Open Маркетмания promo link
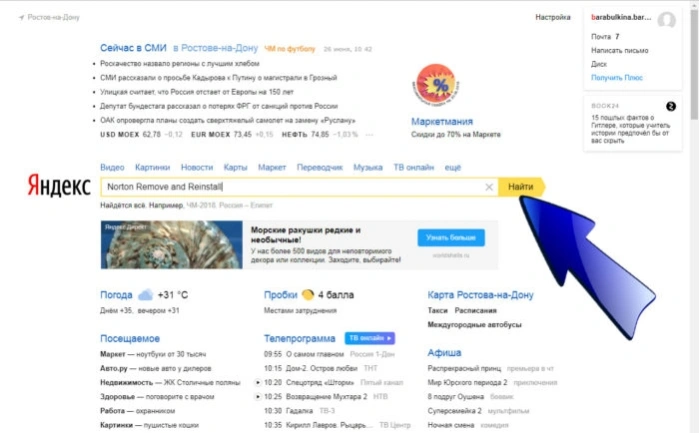This screenshot has height=433, width=699. [442, 121]
